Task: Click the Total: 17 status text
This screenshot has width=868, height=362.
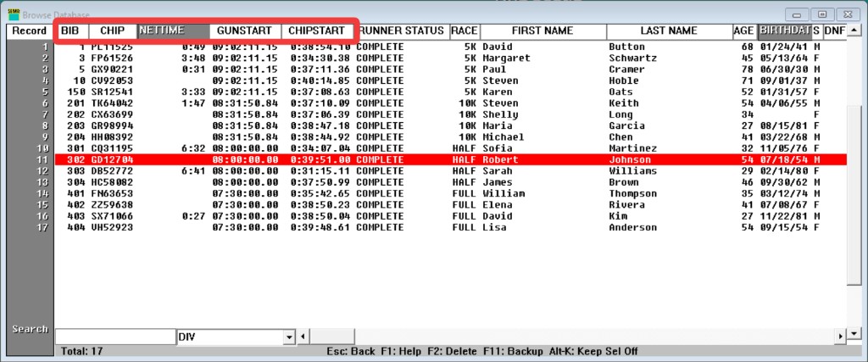Action: [x=82, y=352]
